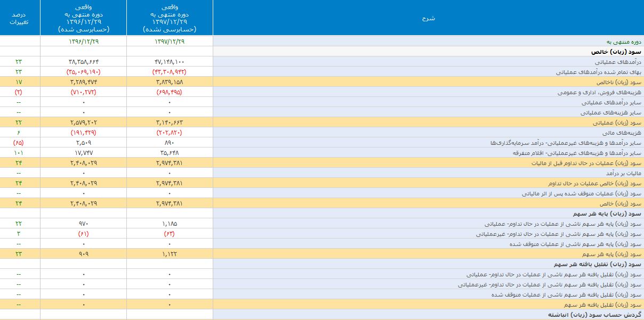Click the درآمدهای عملیاتی row label
Image resolution: width=644 pixels, height=320 pixels.
point(616,62)
